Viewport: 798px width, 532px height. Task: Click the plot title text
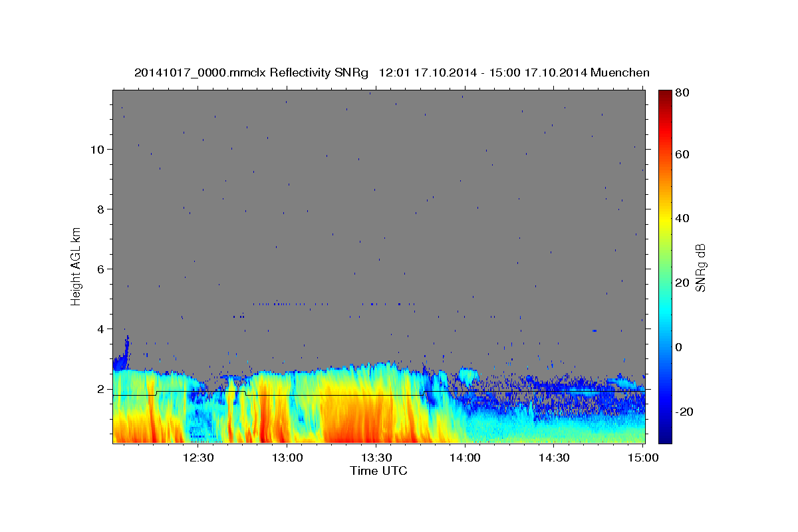coord(392,72)
